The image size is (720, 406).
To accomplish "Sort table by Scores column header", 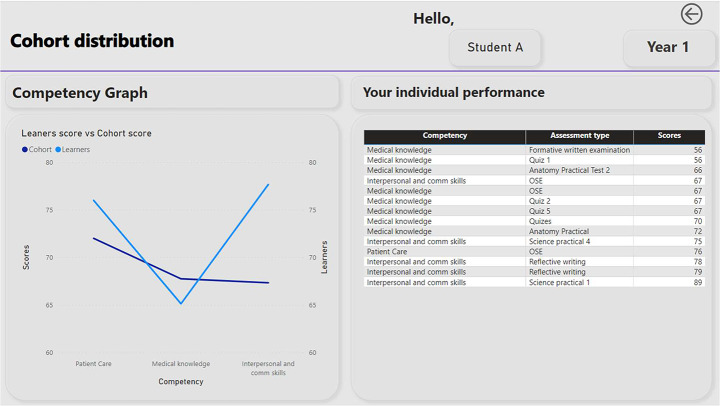I will coord(669,135).
